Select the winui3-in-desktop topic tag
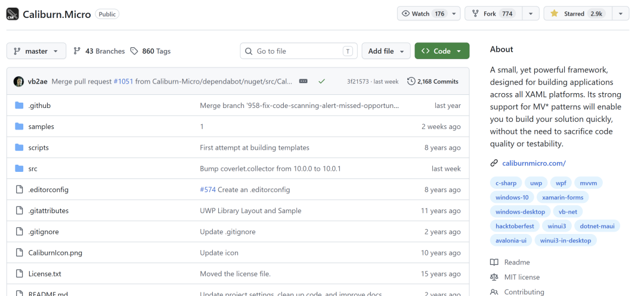This screenshot has width=644, height=296. (565, 240)
